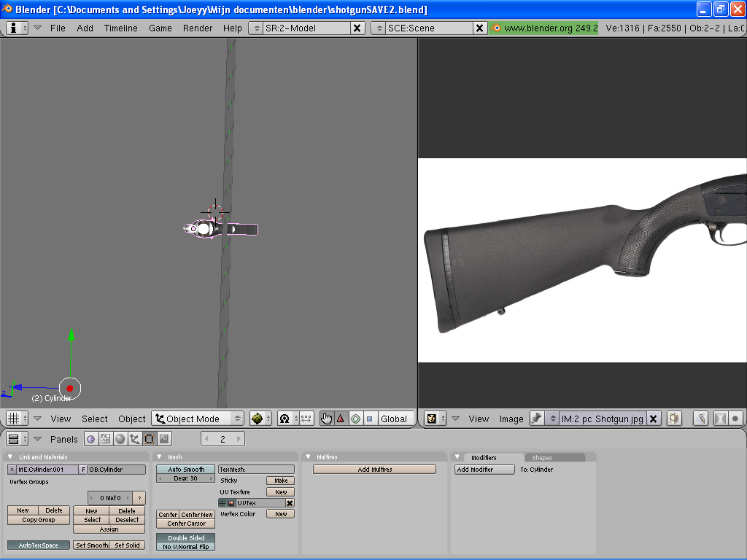
Task: Click the pin image icon in UV editor
Action: point(537,419)
